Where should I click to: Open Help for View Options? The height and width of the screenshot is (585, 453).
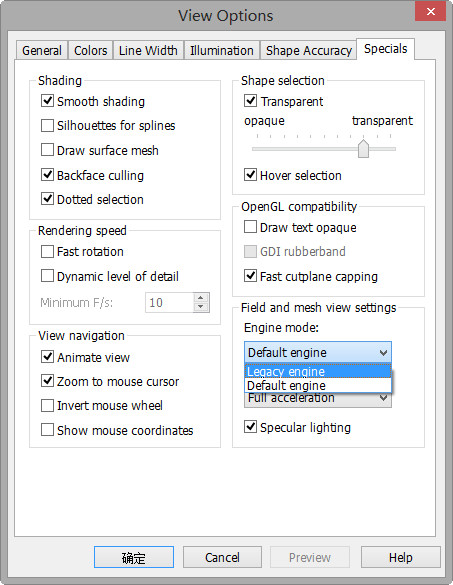[400, 557]
